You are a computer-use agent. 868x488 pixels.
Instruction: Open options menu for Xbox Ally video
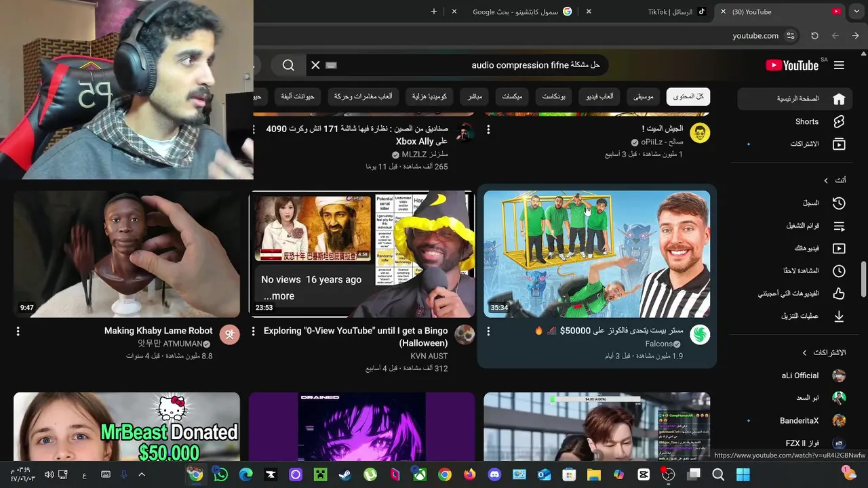pyautogui.click(x=254, y=129)
